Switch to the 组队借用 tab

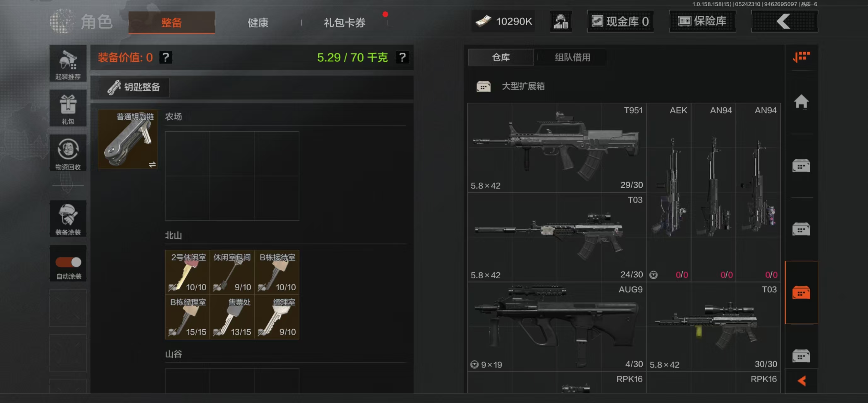click(x=572, y=57)
